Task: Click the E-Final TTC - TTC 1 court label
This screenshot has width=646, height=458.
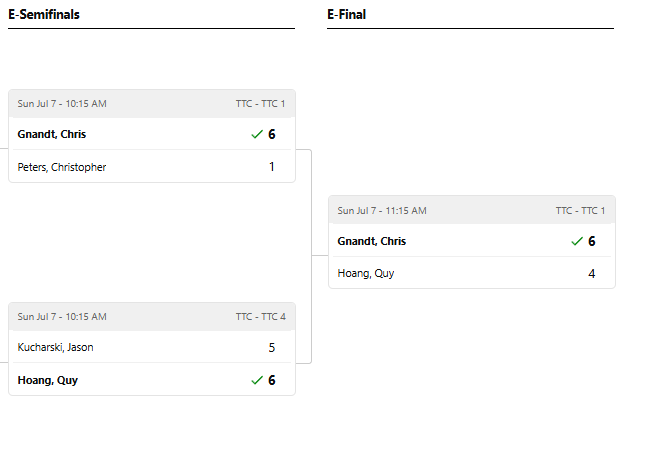Action: [580, 211]
